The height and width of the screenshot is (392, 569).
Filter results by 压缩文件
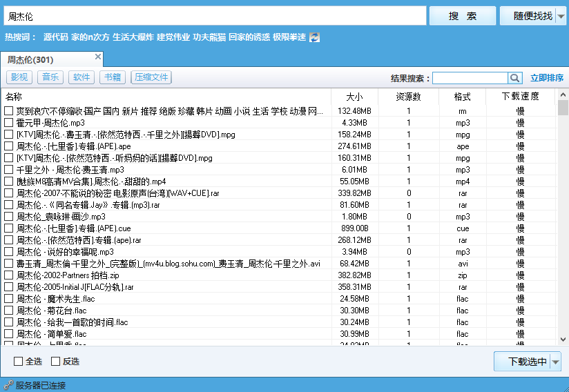(151, 77)
